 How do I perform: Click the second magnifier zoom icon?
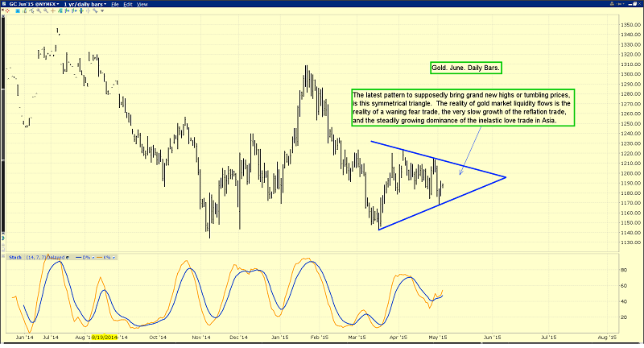[46, 10]
